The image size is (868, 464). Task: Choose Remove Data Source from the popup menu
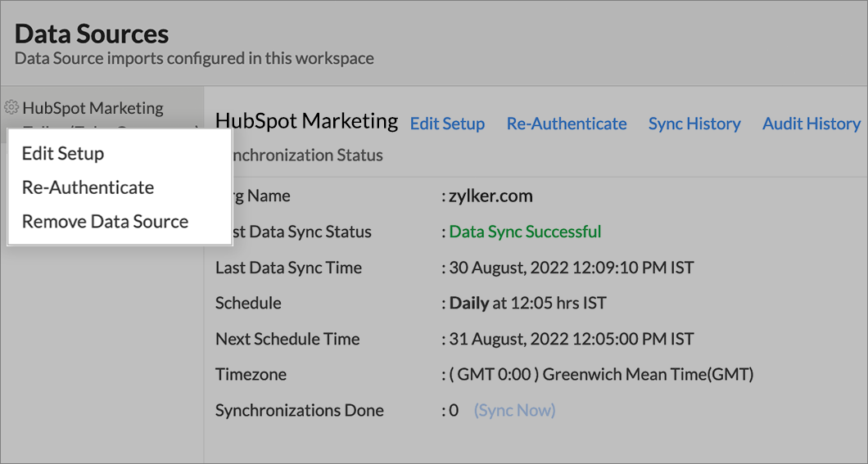105,221
